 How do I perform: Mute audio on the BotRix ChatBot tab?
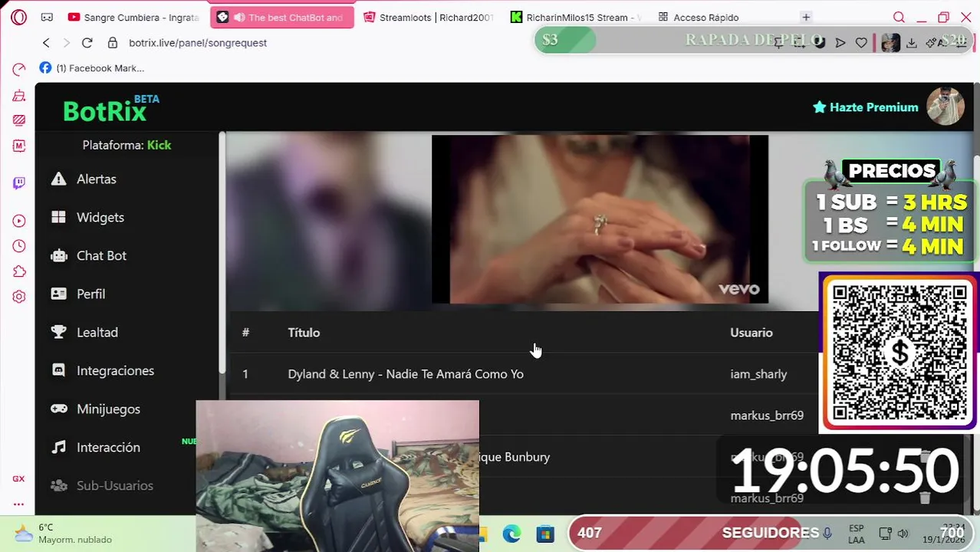tap(239, 17)
